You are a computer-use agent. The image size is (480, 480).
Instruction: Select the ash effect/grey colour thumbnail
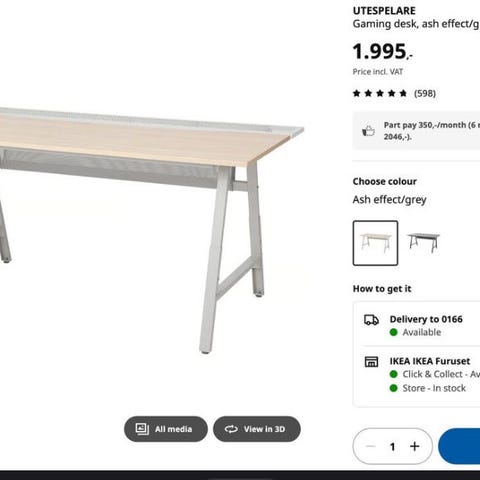coord(375,243)
